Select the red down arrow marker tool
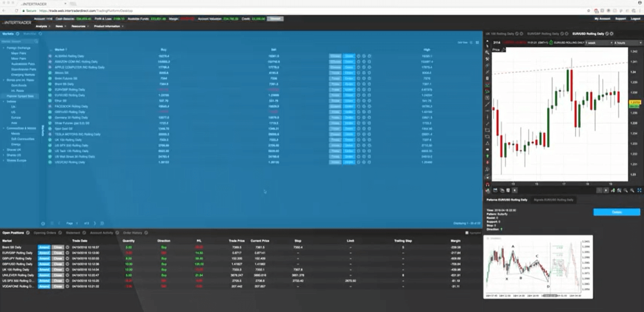Viewport: 644px width, 312px height. (487, 163)
